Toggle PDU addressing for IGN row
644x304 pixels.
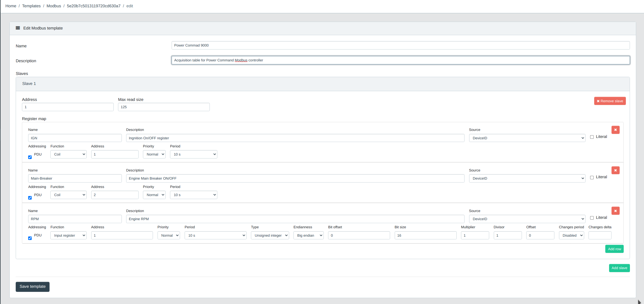click(30, 157)
